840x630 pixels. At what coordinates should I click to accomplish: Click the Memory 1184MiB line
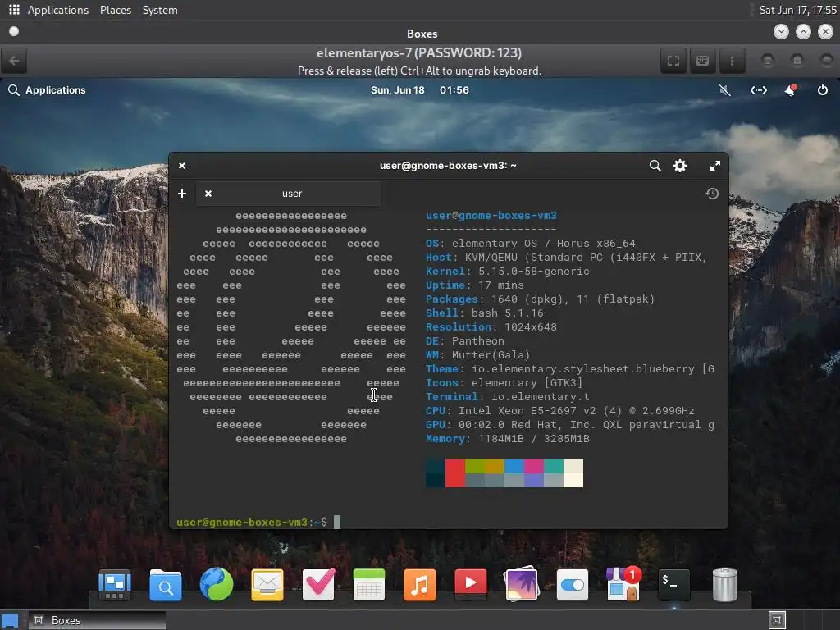click(507, 438)
